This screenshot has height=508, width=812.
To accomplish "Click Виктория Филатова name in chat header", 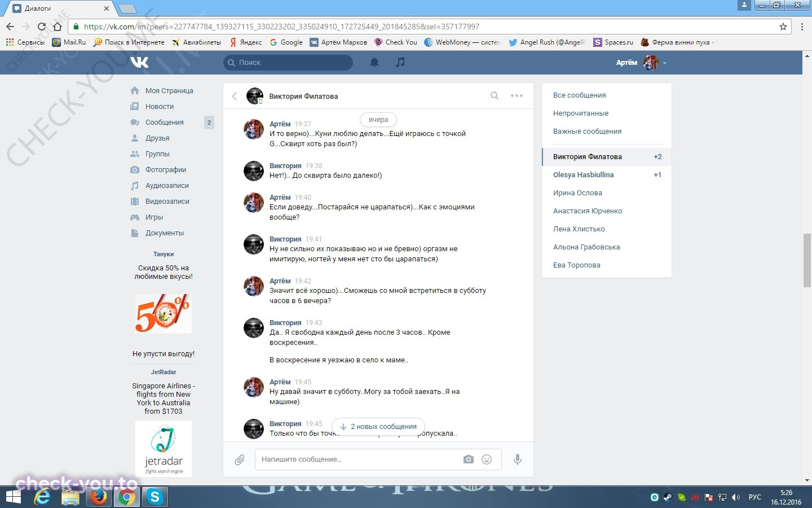I will tap(303, 97).
